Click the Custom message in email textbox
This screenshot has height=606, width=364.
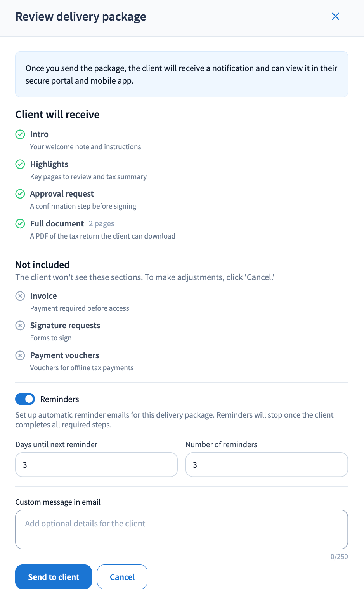click(182, 529)
